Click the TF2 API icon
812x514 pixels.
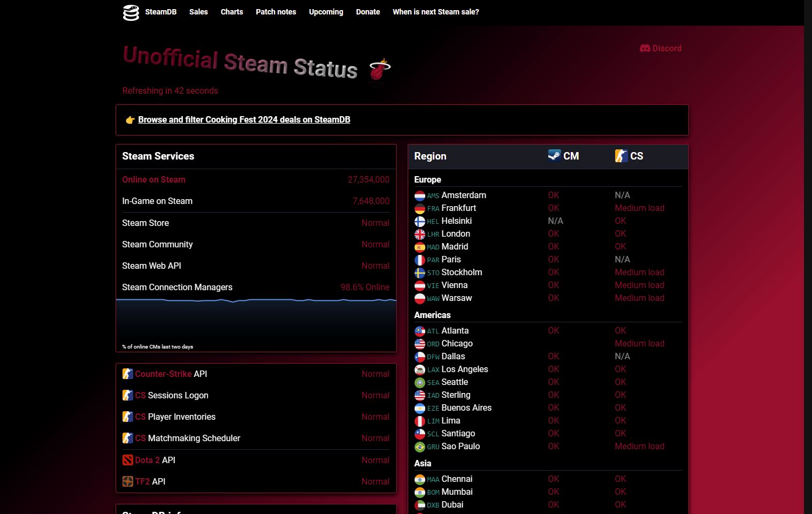coord(127,481)
